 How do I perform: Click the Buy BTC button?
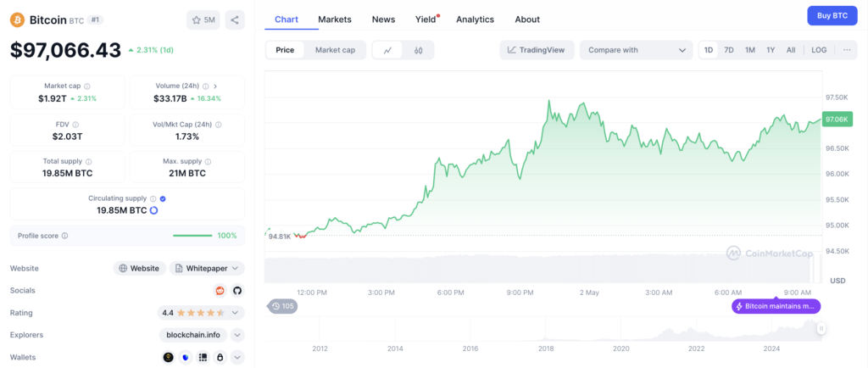(x=832, y=15)
